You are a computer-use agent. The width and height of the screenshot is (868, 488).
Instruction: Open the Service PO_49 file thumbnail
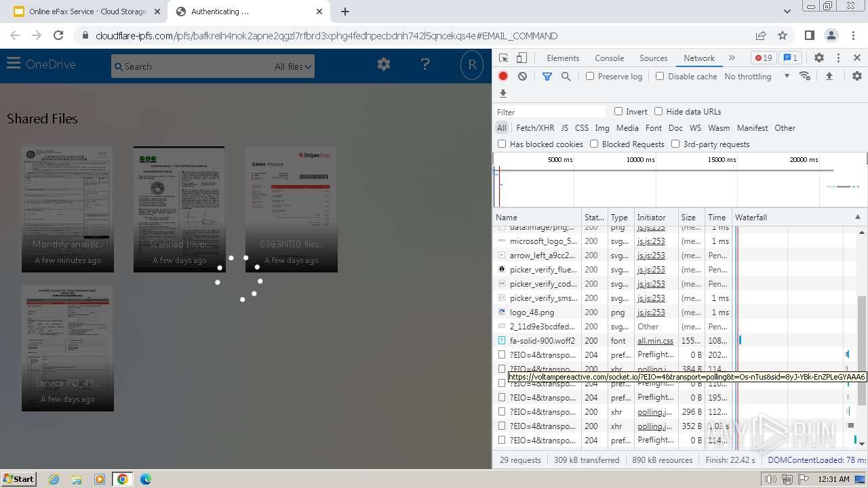click(x=68, y=348)
